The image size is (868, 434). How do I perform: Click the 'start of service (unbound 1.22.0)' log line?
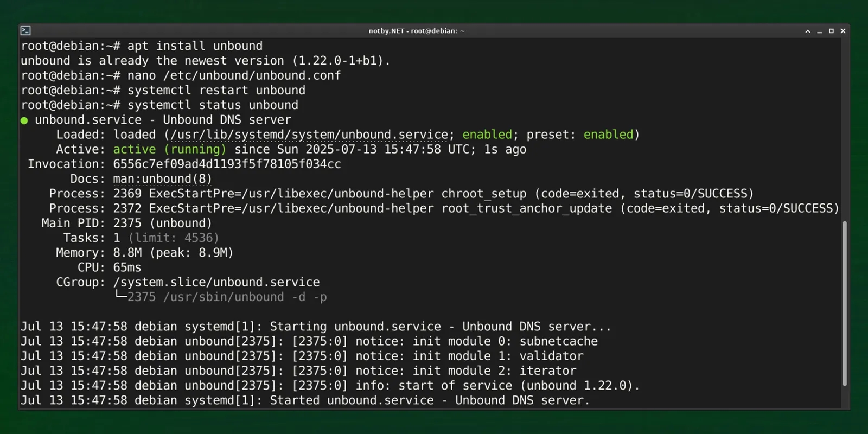[x=330, y=386]
